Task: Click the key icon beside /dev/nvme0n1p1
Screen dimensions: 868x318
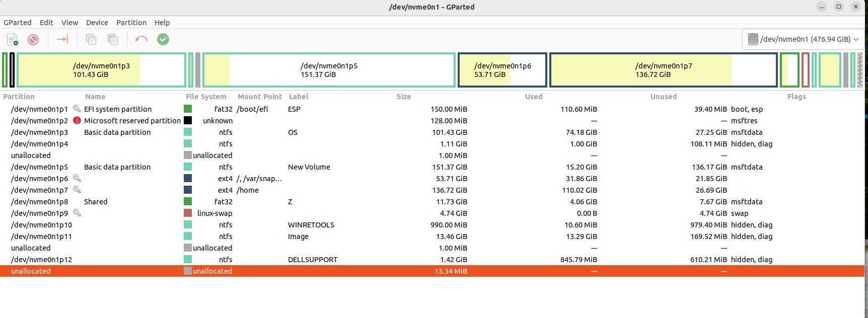Action: point(77,109)
